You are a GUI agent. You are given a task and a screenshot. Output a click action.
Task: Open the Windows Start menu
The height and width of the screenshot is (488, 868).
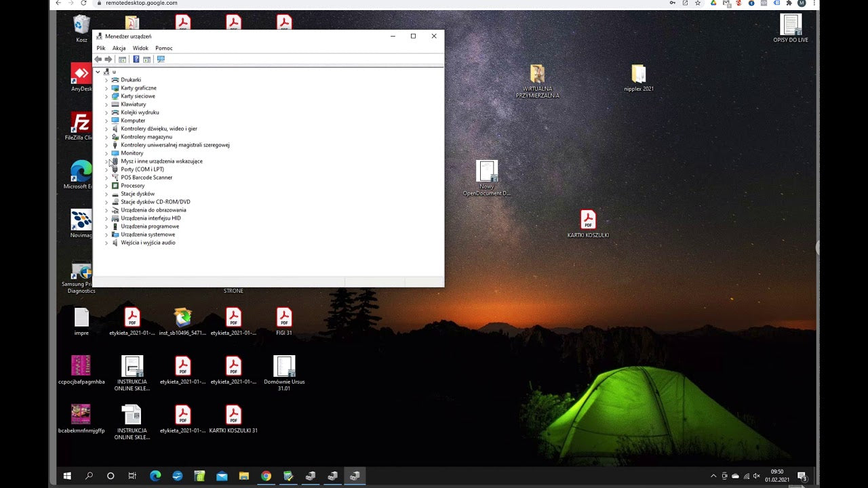[67, 476]
